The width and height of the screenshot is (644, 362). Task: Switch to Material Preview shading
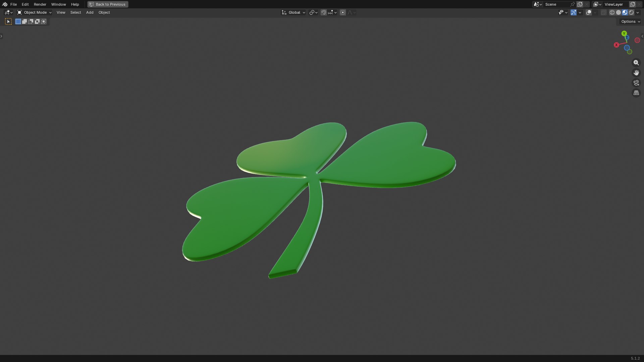pyautogui.click(x=625, y=12)
